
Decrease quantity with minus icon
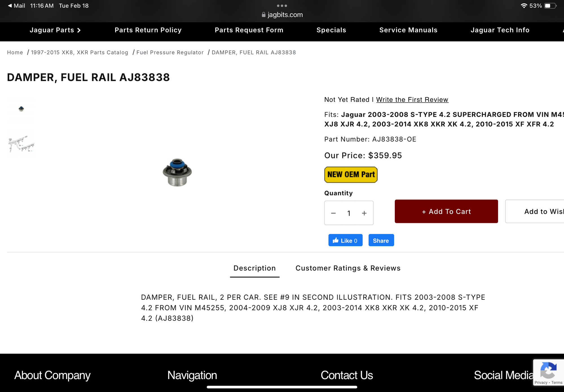[333, 213]
